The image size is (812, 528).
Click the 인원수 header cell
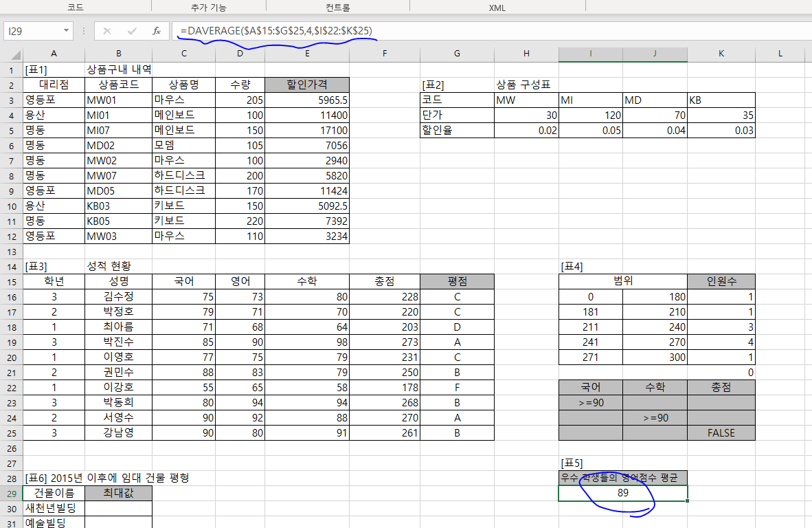721,281
